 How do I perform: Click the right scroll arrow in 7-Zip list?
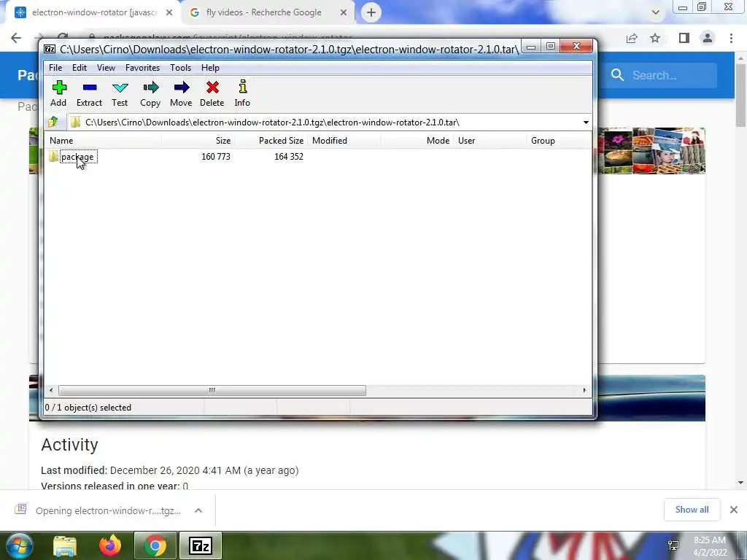point(584,391)
